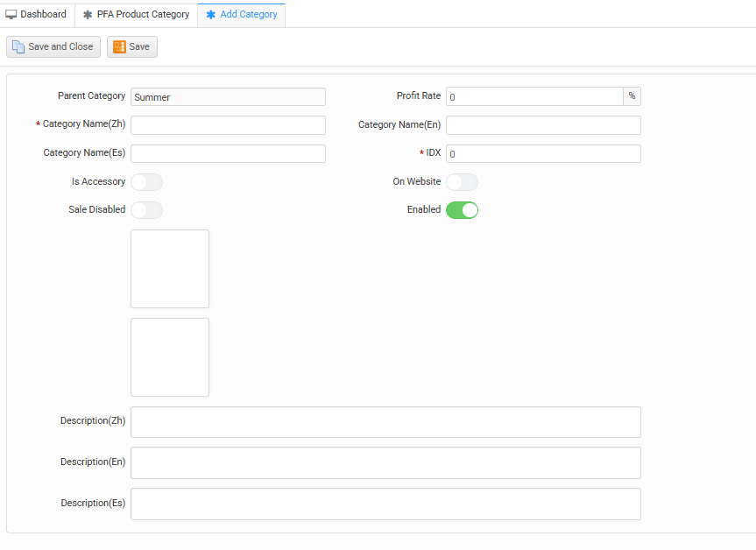Screen dimensions: 756x550
Task: Focus the Category Name(Es) text box
Action: click(228, 154)
